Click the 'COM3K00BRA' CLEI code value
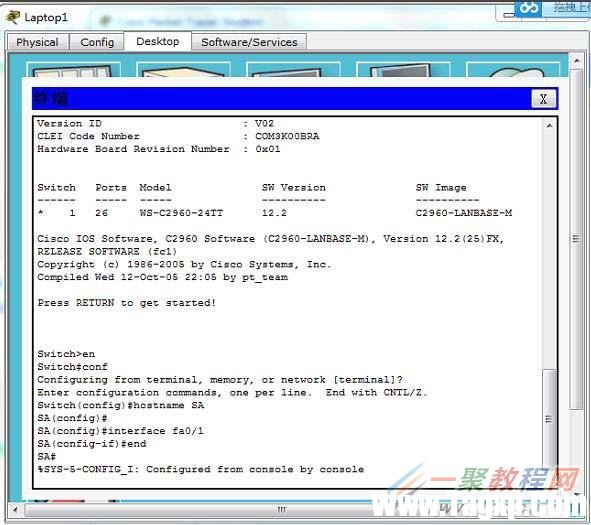 (x=287, y=136)
